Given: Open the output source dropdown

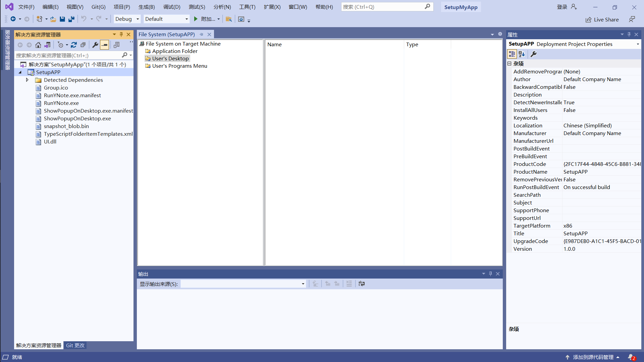Looking at the screenshot, I should [303, 284].
